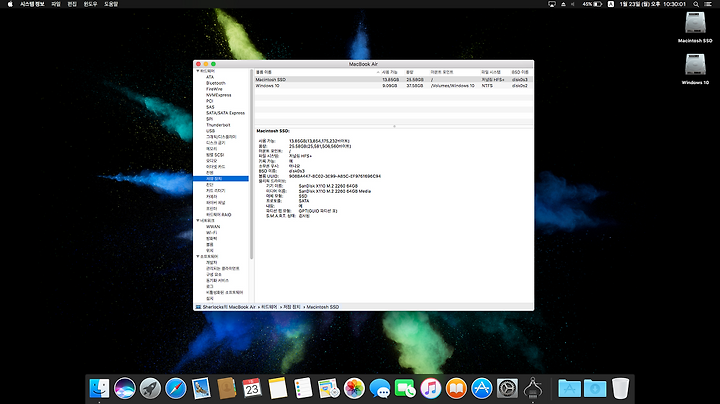Collapse 네트워크 section disclosure triangle

(x=198, y=220)
